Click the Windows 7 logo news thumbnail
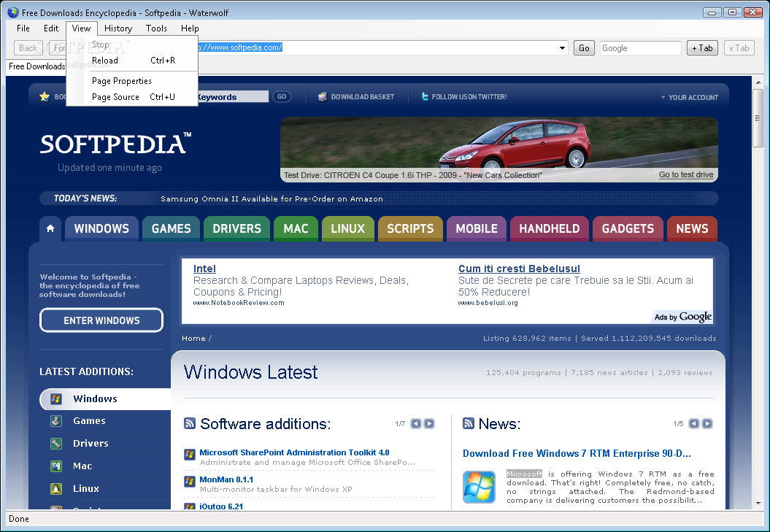The width and height of the screenshot is (770, 532). (479, 487)
